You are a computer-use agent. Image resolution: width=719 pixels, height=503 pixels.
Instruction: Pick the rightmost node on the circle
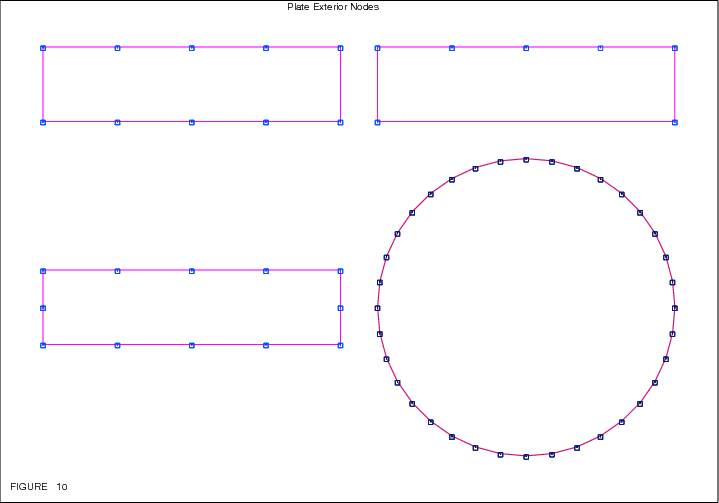coord(675,308)
